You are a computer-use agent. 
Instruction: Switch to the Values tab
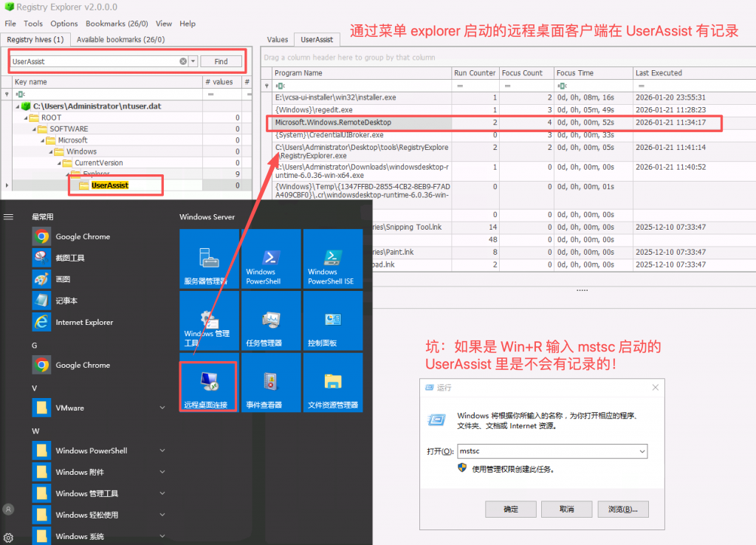click(278, 39)
